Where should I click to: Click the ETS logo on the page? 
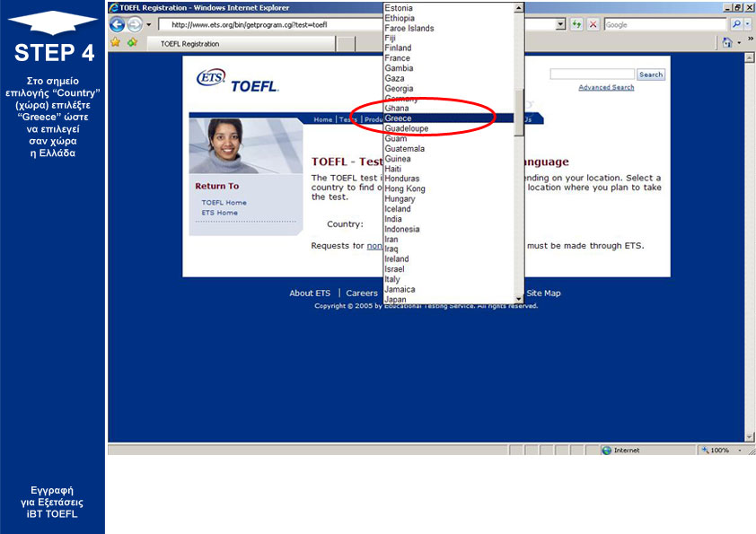pos(211,77)
